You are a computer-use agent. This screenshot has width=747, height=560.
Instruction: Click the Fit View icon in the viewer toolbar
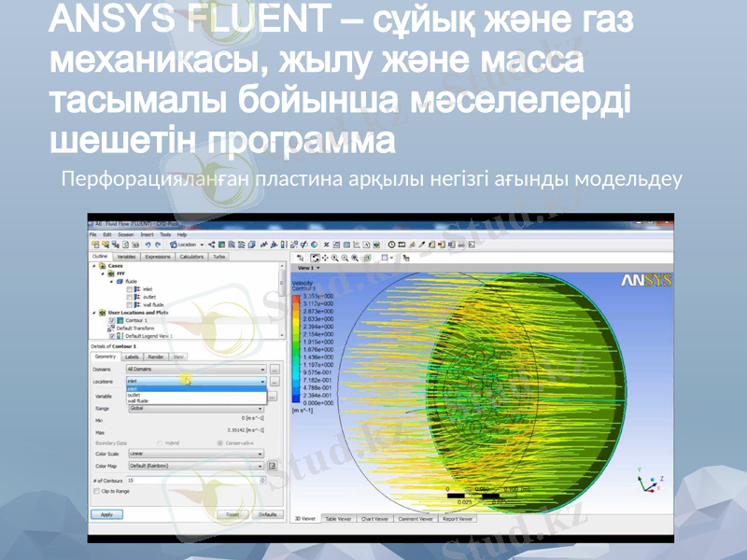coord(366,257)
